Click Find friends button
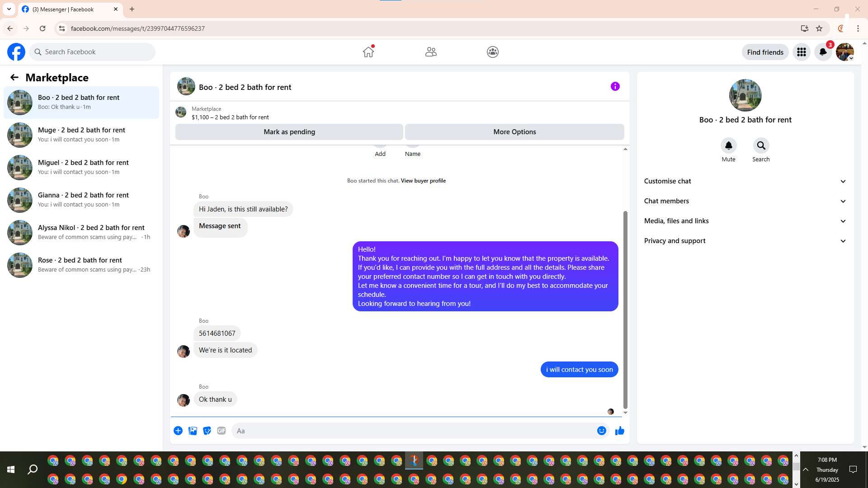The image size is (868, 488). pos(765,52)
